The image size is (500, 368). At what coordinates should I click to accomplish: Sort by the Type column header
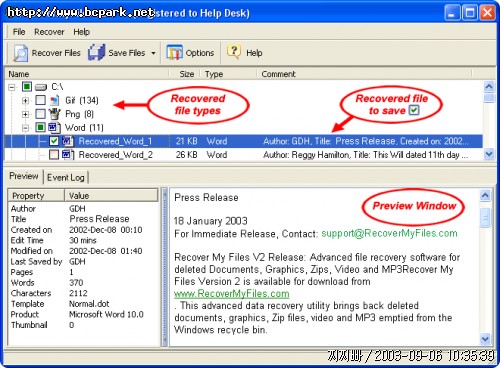point(229,74)
